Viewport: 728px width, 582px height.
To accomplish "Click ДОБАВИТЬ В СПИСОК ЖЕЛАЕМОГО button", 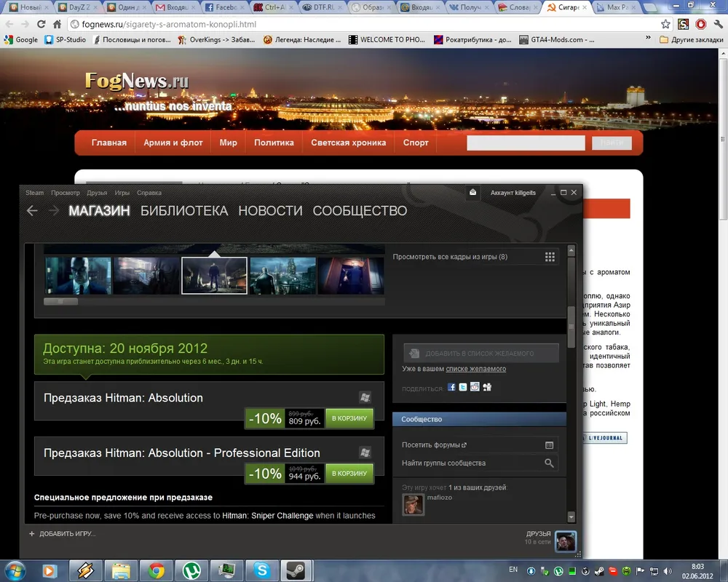I will click(x=481, y=353).
